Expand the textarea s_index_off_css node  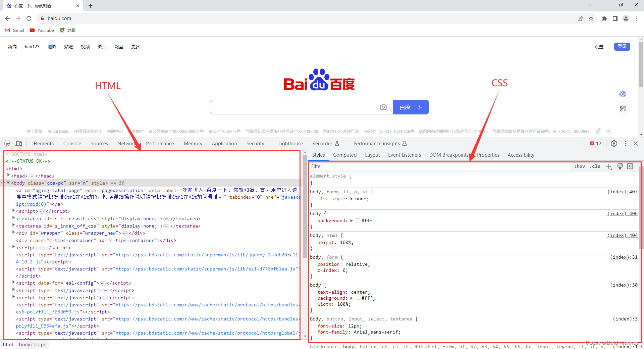point(13,226)
